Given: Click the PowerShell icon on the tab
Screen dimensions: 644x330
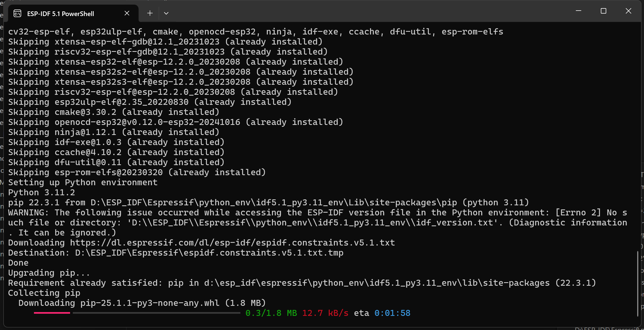Looking at the screenshot, I should tap(17, 13).
